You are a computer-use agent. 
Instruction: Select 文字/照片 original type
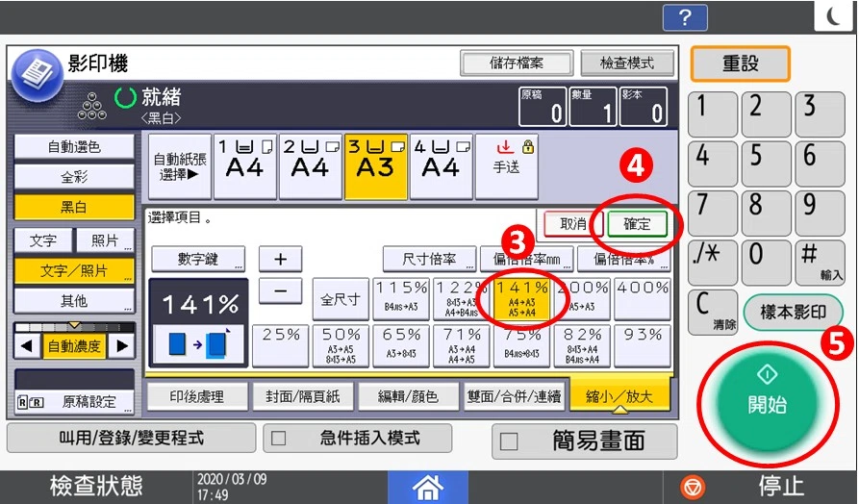click(x=74, y=270)
